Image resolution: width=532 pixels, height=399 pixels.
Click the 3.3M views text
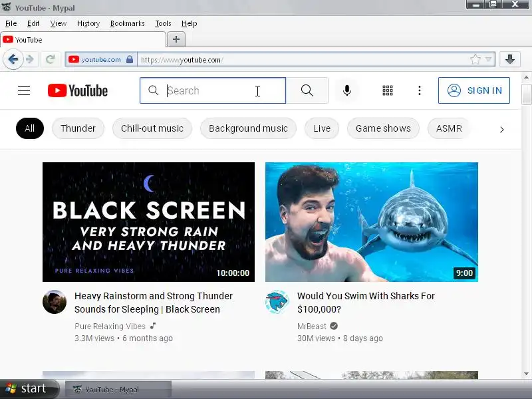[94, 338]
